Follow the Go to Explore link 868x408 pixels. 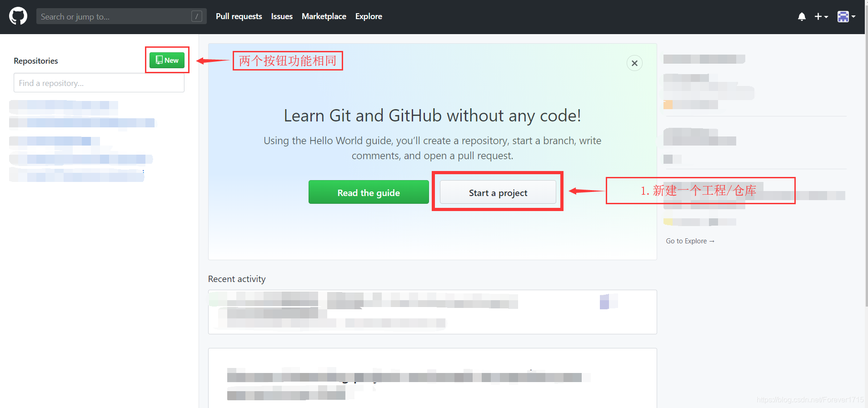(x=690, y=241)
